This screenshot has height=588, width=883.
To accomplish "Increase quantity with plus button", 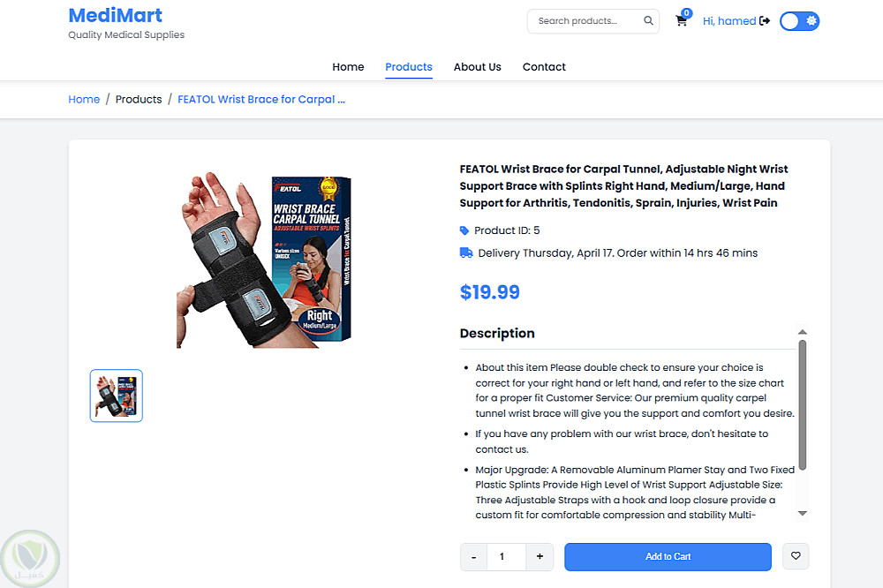I will pyautogui.click(x=540, y=556).
